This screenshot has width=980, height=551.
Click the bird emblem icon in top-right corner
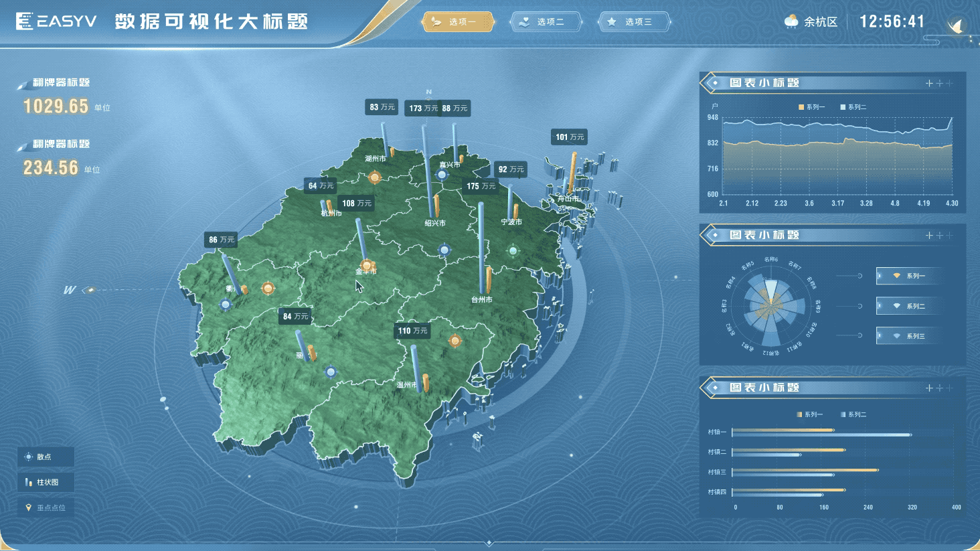point(956,25)
